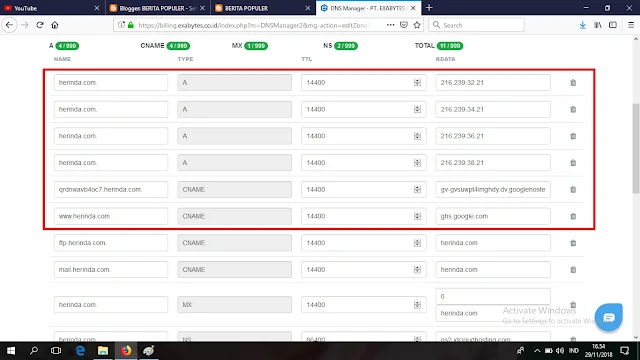View site security padlock info
The image size is (640, 360).
[131, 25]
